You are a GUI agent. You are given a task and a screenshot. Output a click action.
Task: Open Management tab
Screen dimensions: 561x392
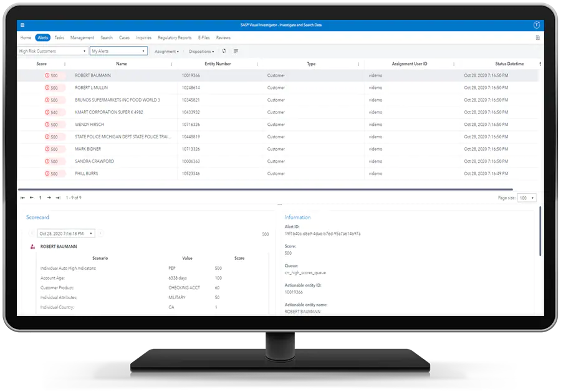click(82, 37)
